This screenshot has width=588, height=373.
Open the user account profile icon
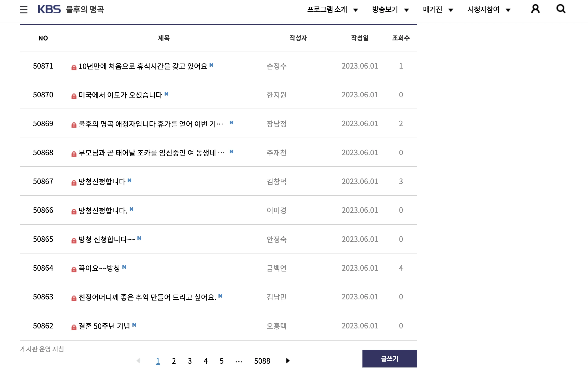pyautogui.click(x=535, y=9)
